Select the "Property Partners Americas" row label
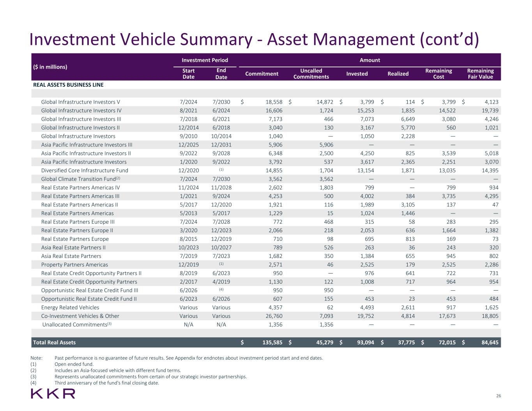The width and height of the screenshot is (532, 411). pyautogui.click(x=74, y=265)
